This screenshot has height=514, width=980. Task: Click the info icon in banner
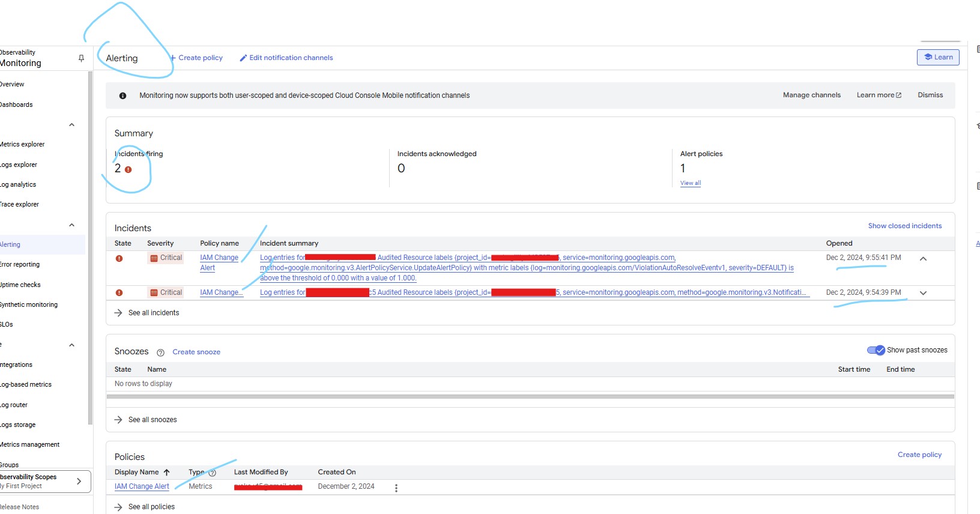(x=122, y=95)
